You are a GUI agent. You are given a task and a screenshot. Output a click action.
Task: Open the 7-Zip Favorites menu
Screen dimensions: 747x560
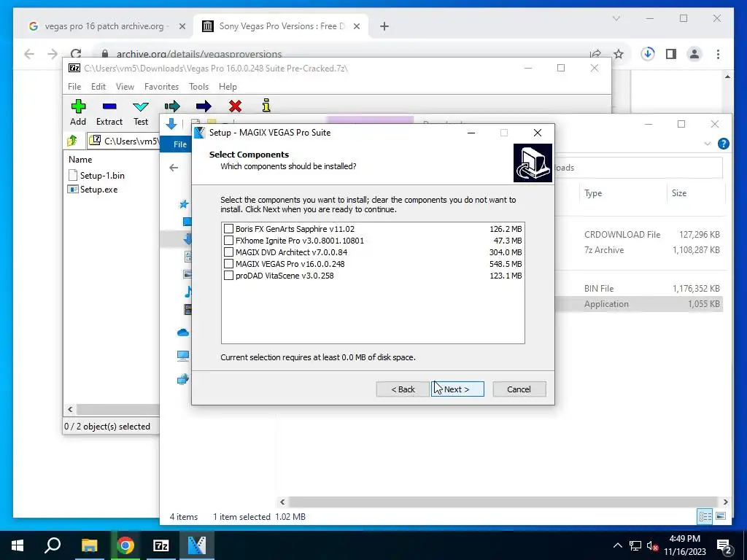point(161,87)
